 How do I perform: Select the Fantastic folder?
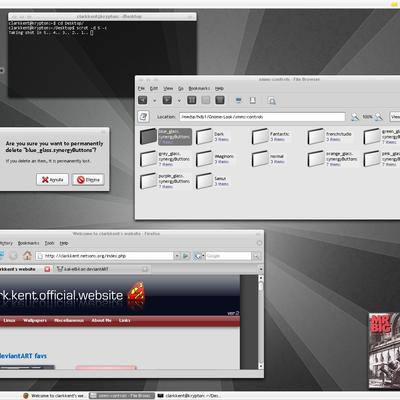pyautogui.click(x=271, y=137)
